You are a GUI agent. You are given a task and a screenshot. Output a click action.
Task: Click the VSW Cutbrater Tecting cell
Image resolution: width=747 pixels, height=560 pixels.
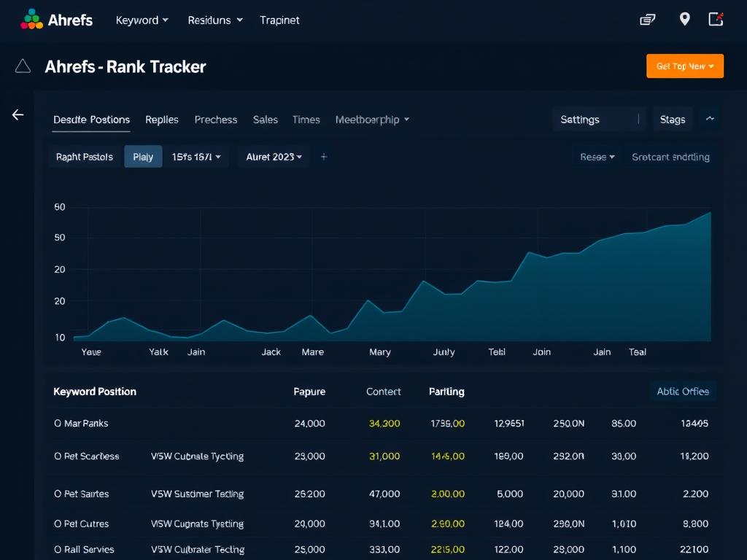[x=198, y=550]
